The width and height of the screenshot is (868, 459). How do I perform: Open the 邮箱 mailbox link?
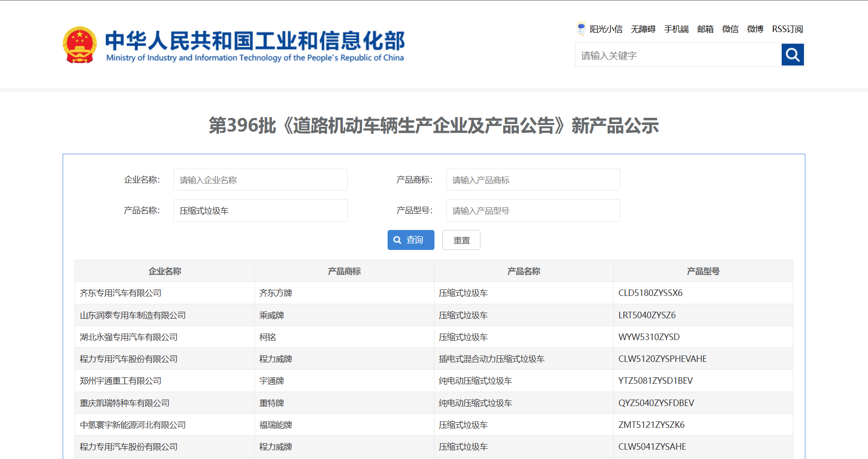[x=705, y=29]
